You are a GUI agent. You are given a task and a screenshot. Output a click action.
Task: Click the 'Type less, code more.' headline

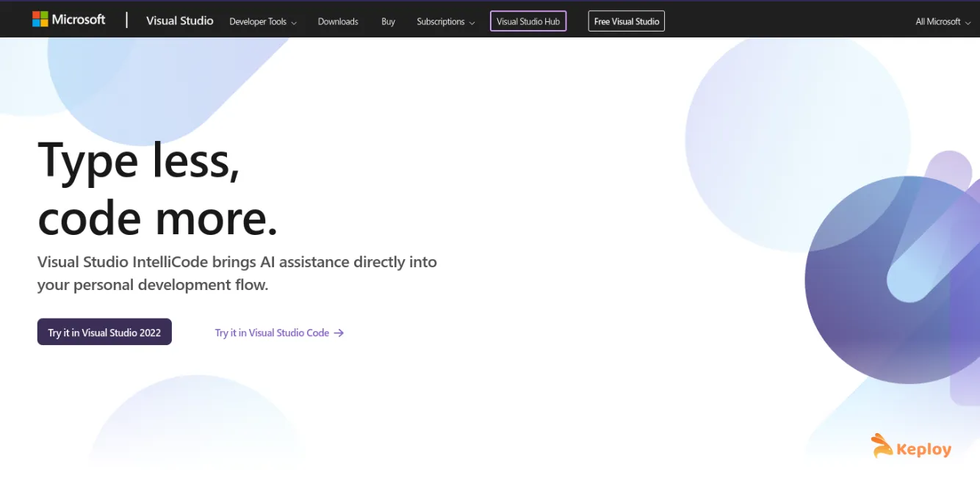[158, 189]
